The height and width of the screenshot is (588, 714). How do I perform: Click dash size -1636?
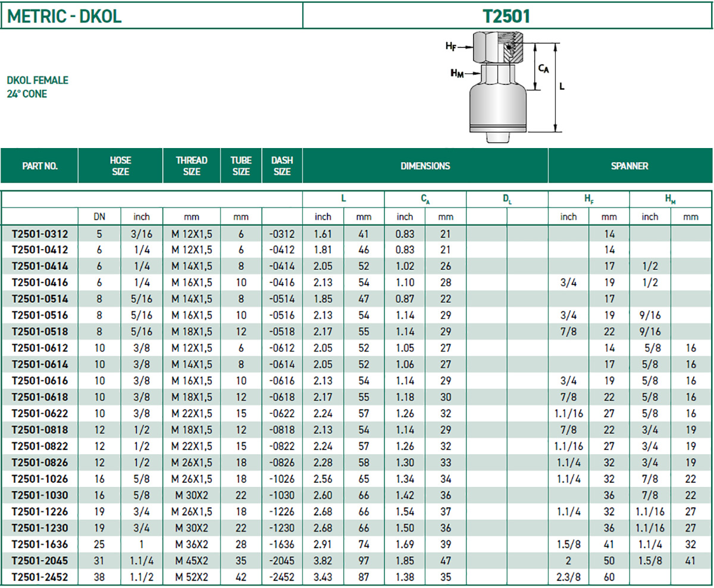click(282, 544)
